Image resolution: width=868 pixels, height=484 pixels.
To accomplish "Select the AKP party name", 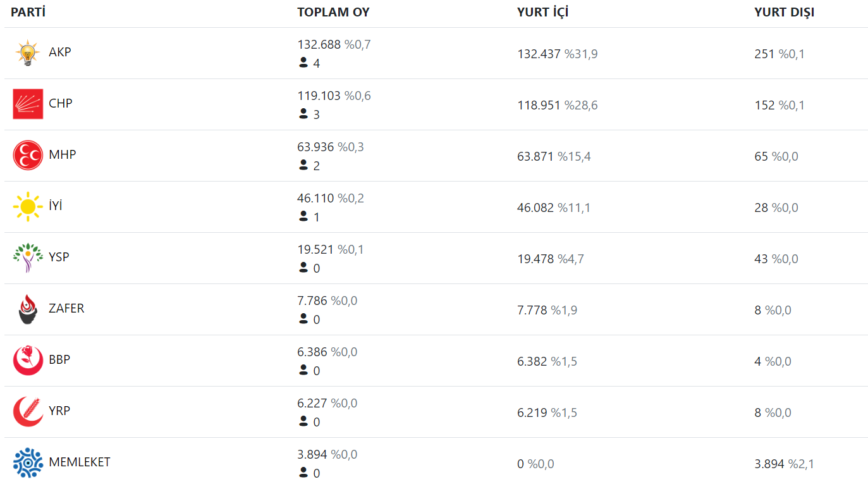I will click(x=60, y=52).
